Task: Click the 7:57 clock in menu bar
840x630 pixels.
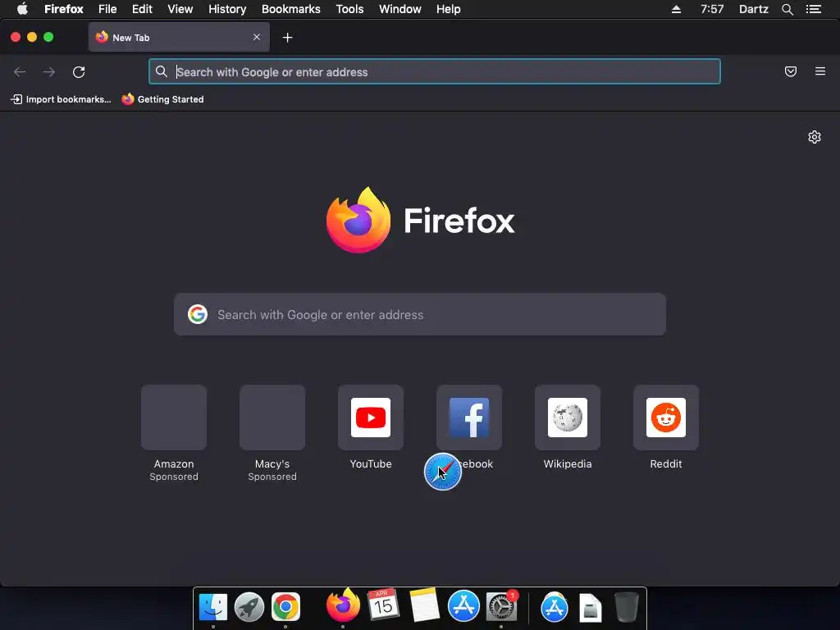Action: (x=712, y=9)
